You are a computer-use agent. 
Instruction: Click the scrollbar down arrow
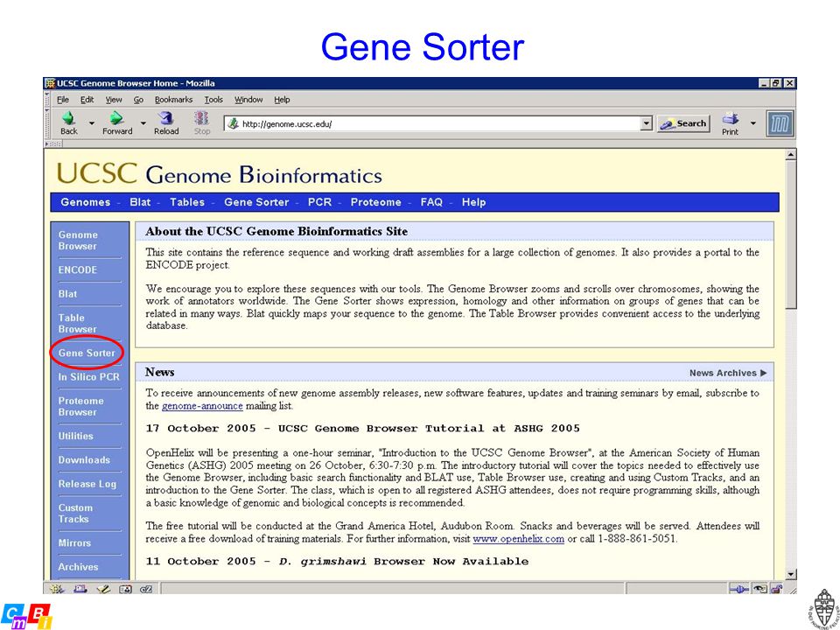point(791,574)
